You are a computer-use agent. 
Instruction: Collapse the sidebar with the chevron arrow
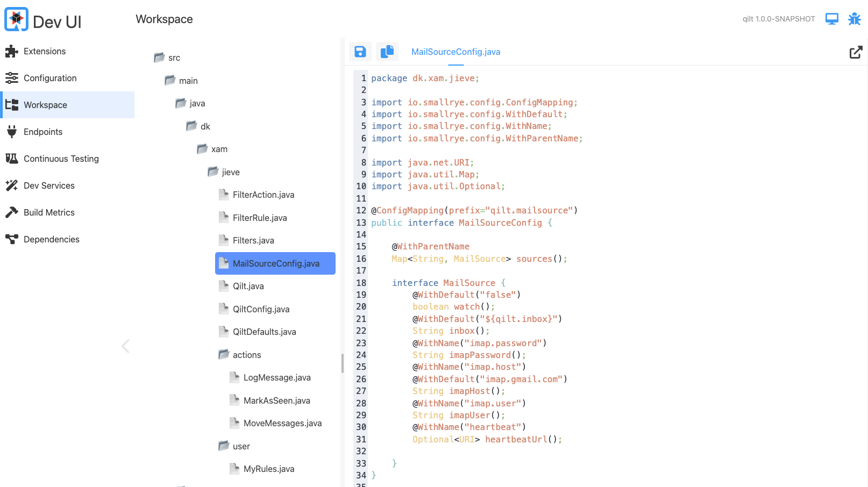[125, 346]
